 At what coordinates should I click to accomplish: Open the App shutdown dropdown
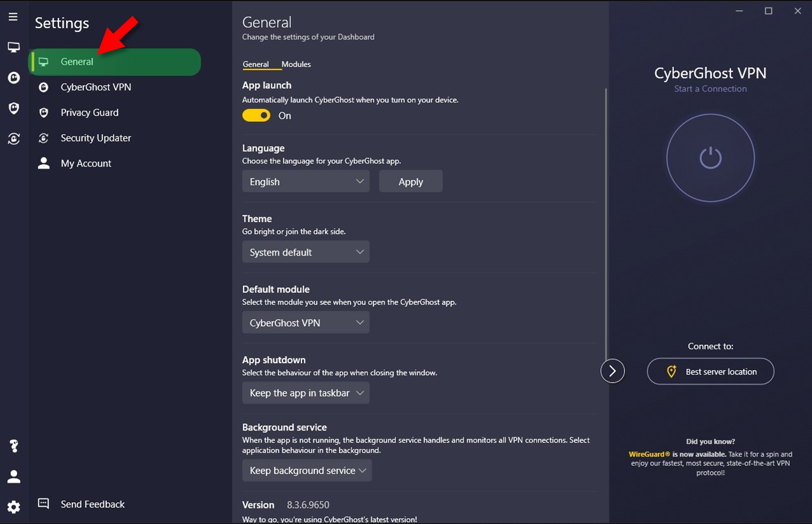[x=306, y=393]
